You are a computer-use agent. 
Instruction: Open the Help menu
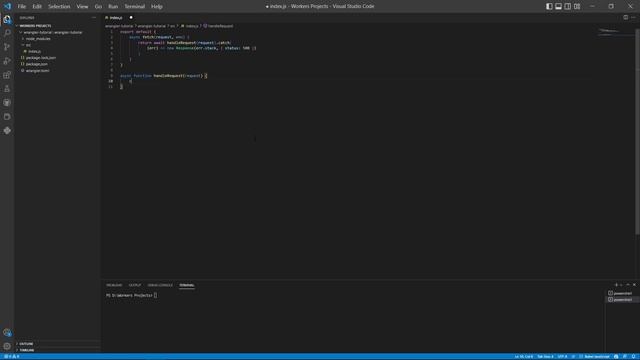pos(157,7)
